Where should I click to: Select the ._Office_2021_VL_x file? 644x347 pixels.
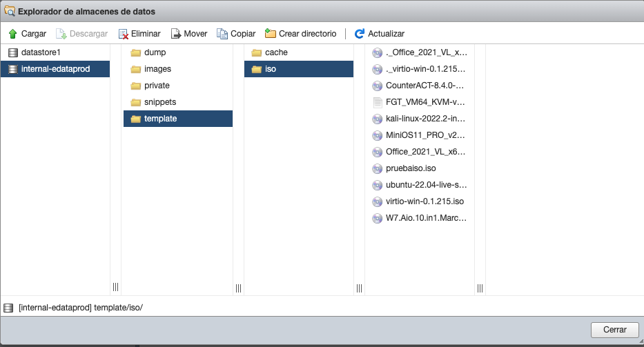point(427,52)
